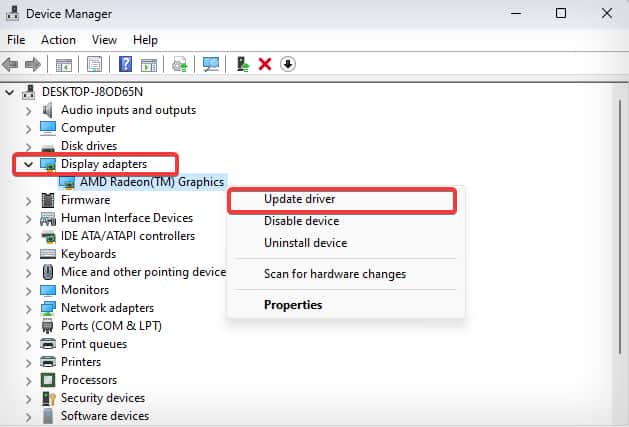The image size is (629, 427).
Task: Click the Ports (COM & LPT) plug icon
Action: pos(47,326)
